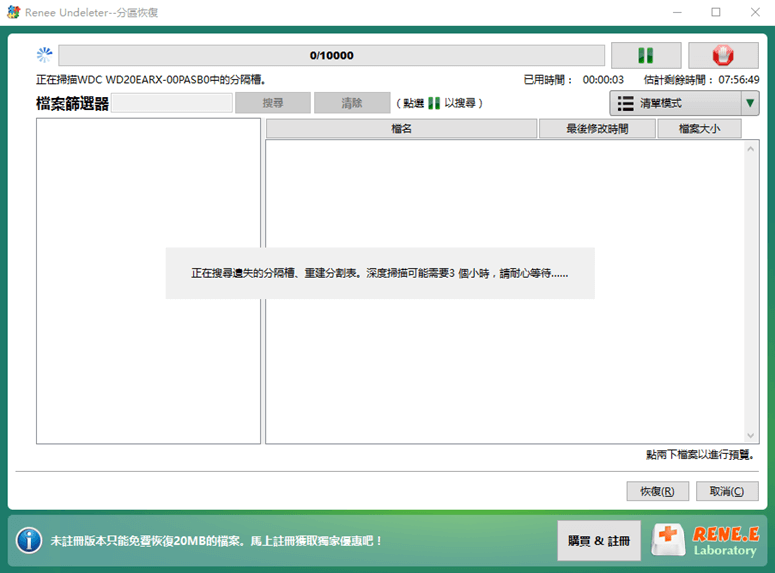Click the estimated remaining time 07:56:49
The width and height of the screenshot is (775, 573).
coord(739,80)
